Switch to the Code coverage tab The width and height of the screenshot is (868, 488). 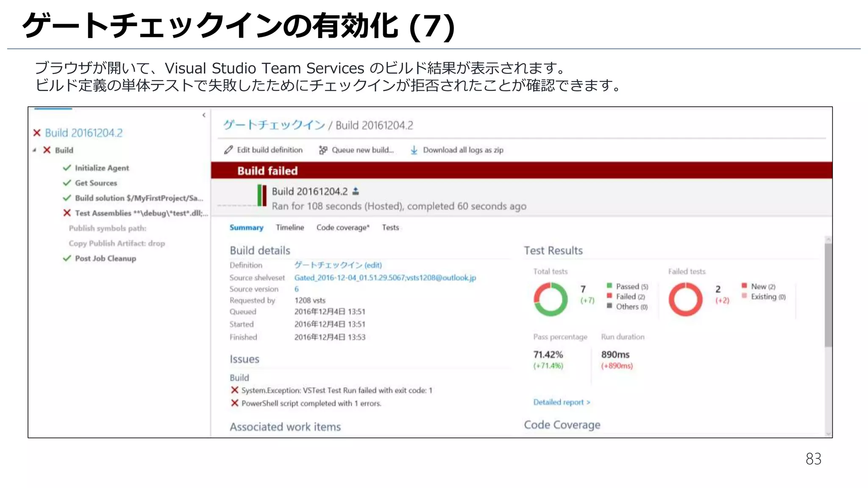pyautogui.click(x=343, y=227)
